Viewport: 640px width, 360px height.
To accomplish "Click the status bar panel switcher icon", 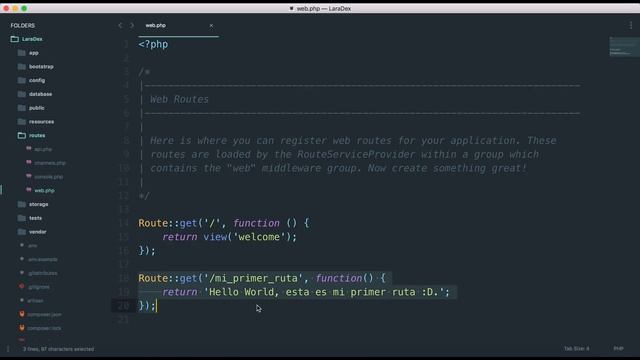I will coord(8,349).
